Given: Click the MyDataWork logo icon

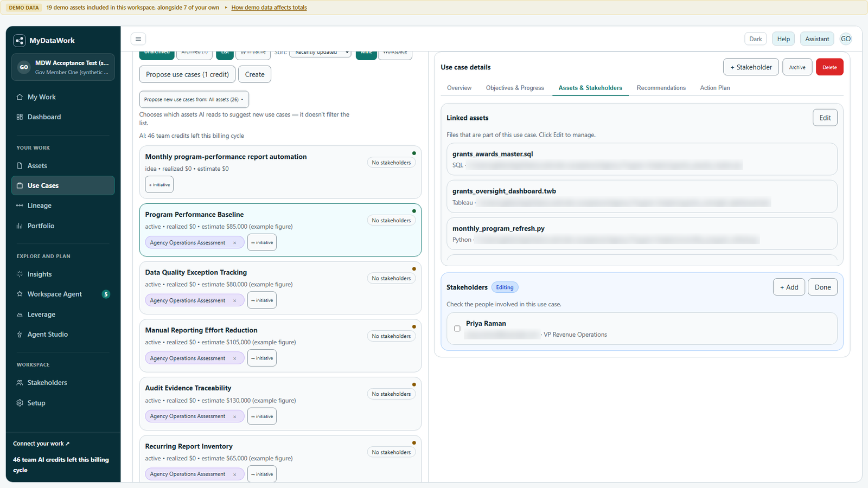Looking at the screenshot, I should click(20, 41).
